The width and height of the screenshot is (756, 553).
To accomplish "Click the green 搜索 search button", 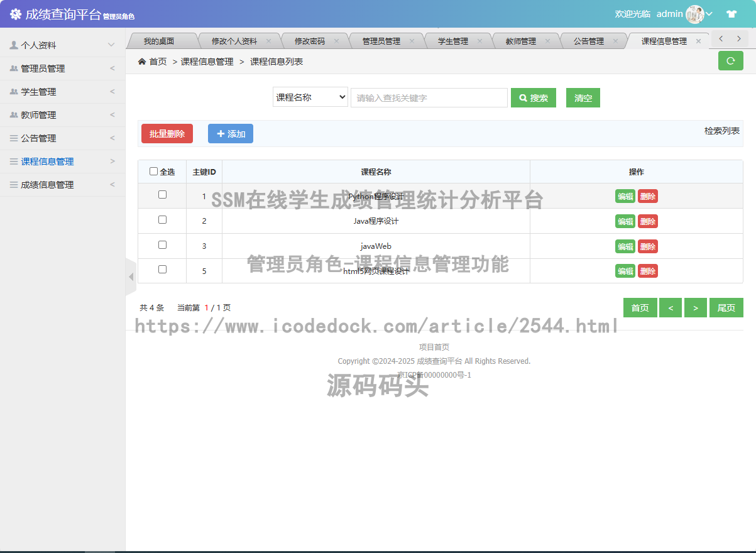I will [x=534, y=98].
